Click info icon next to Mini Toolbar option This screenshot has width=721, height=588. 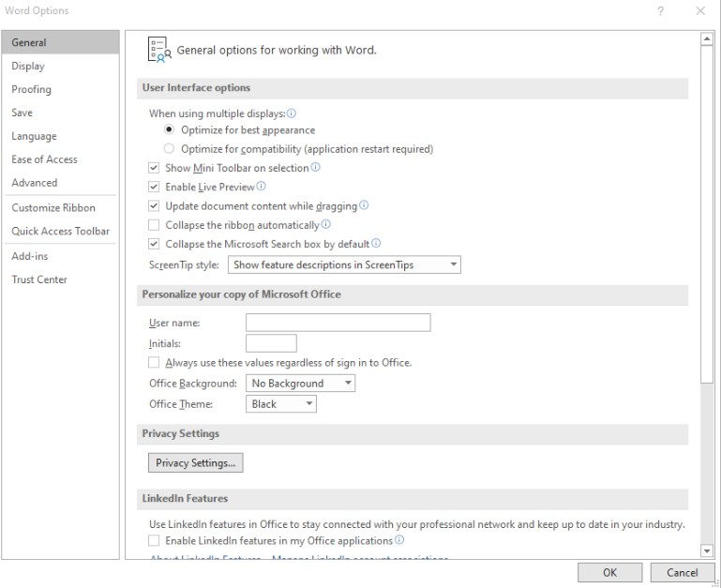316,168
